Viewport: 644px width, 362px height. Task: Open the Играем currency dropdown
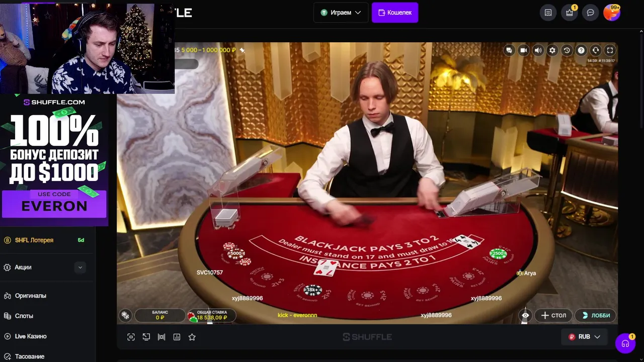[341, 13]
